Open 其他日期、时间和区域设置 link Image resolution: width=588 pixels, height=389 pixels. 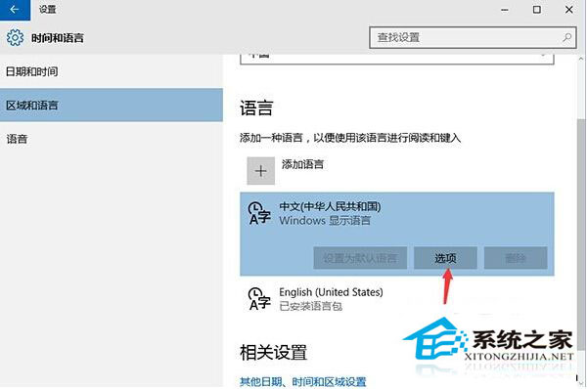[x=302, y=381]
